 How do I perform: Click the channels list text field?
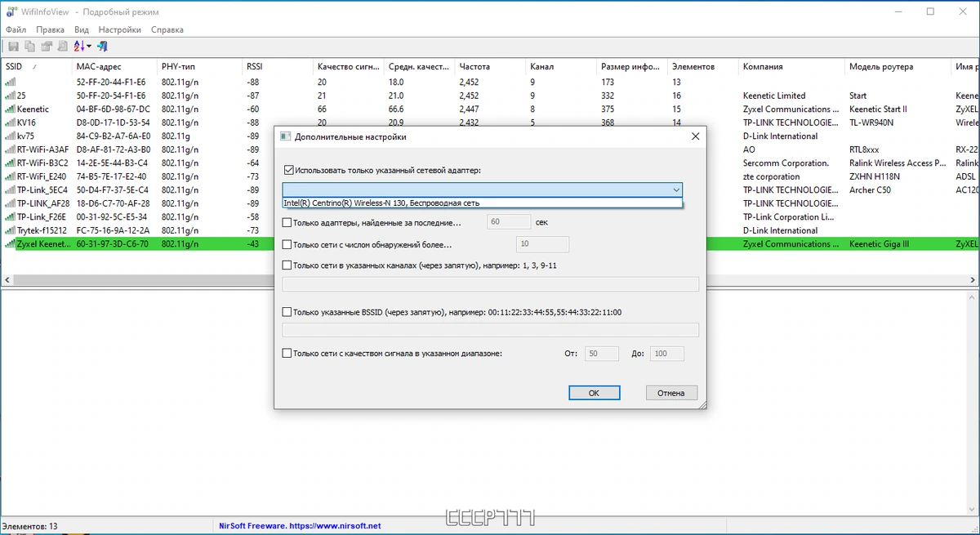[490, 284]
